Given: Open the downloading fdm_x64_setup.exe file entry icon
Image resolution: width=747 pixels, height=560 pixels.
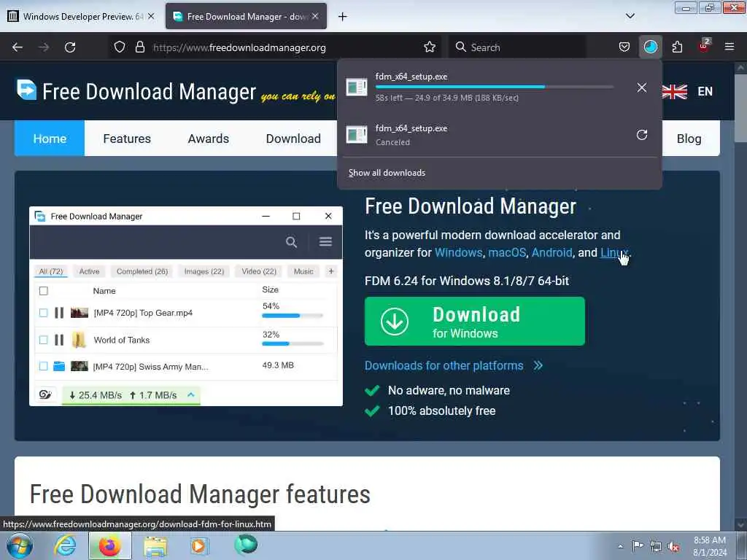Looking at the screenshot, I should pos(357,87).
